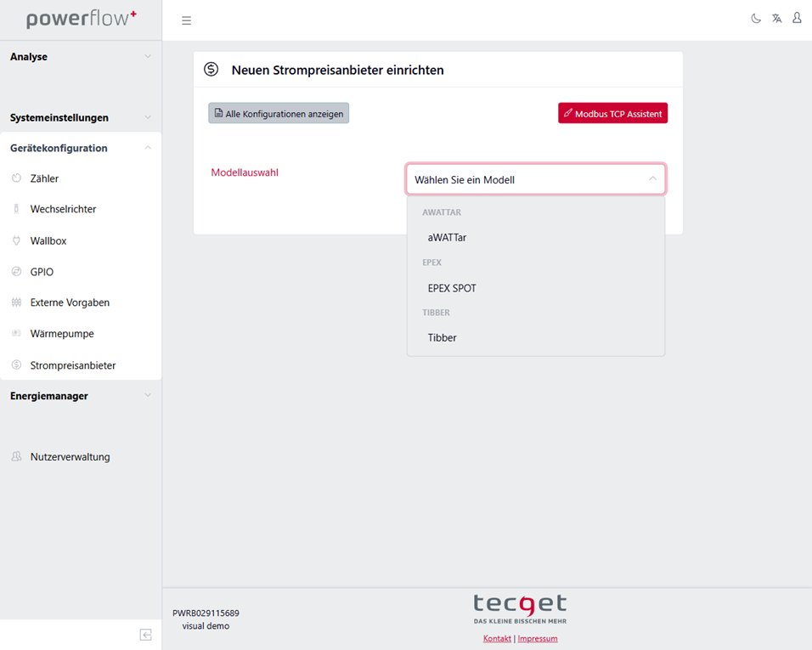Open the Impressum link in footer
The width and height of the screenshot is (812, 650).
click(538, 638)
